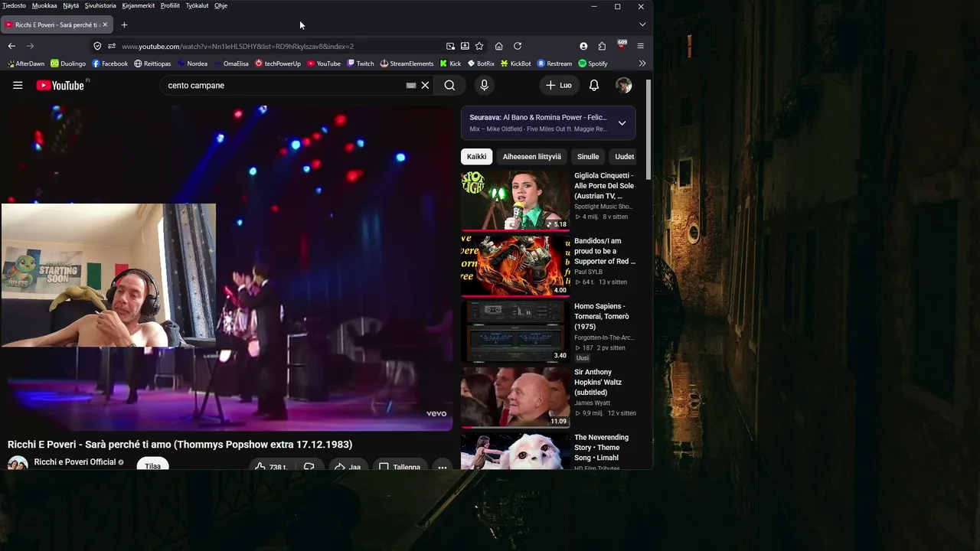The height and width of the screenshot is (551, 980).
Task: Open the Firefox account icon
Action: 583,46
